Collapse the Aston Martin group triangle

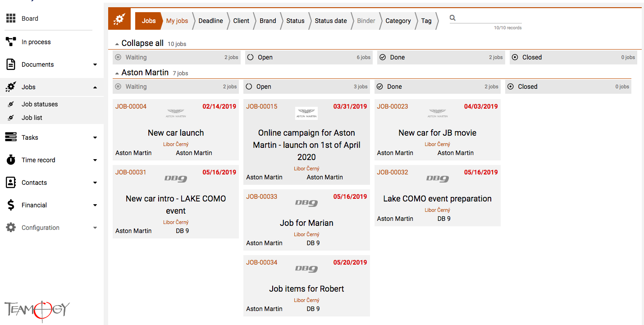(x=117, y=73)
